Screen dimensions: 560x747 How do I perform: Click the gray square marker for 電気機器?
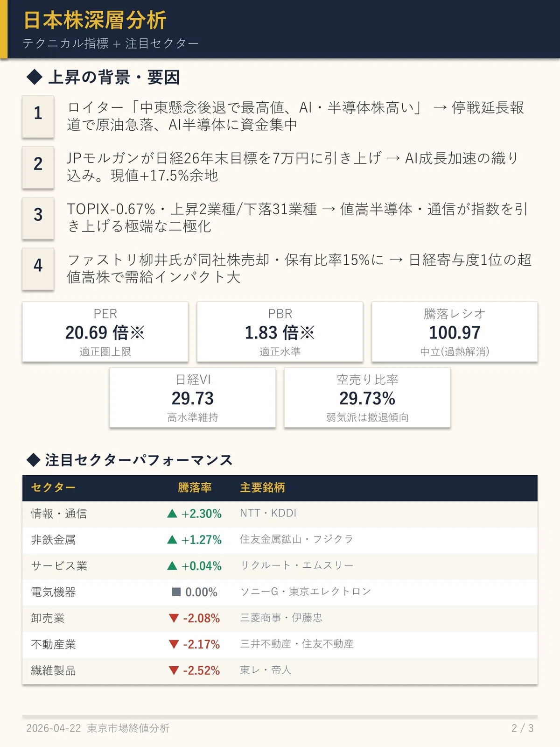(176, 592)
